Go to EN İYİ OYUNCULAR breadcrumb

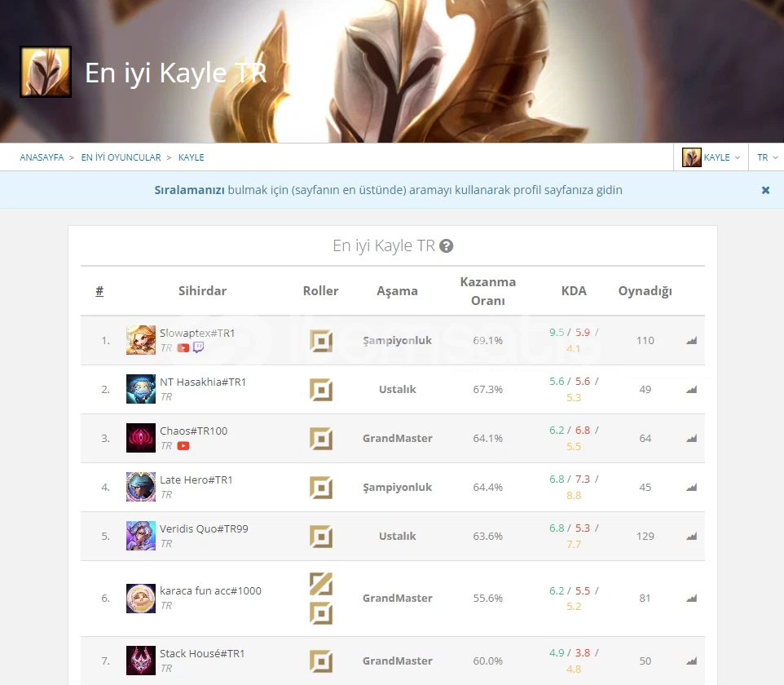point(121,157)
